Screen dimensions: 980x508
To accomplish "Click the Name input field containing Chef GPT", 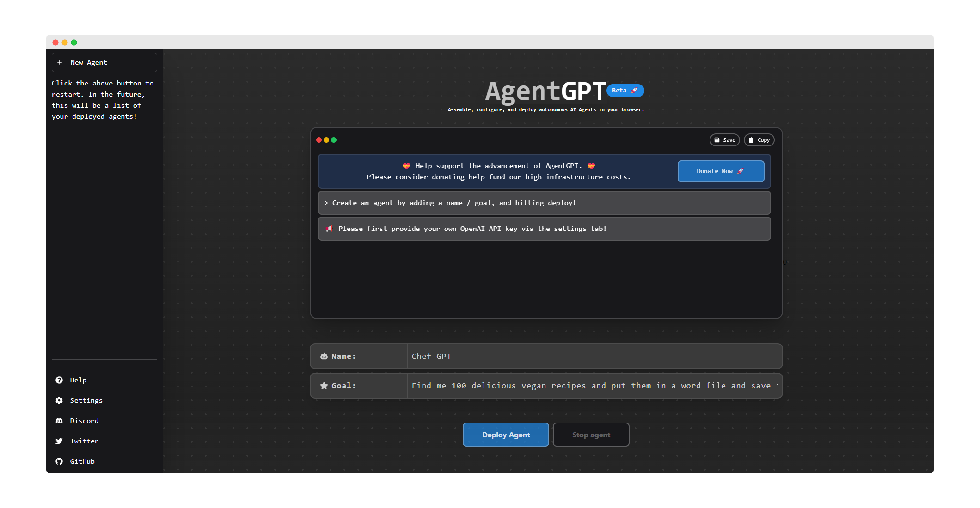I will coord(594,356).
